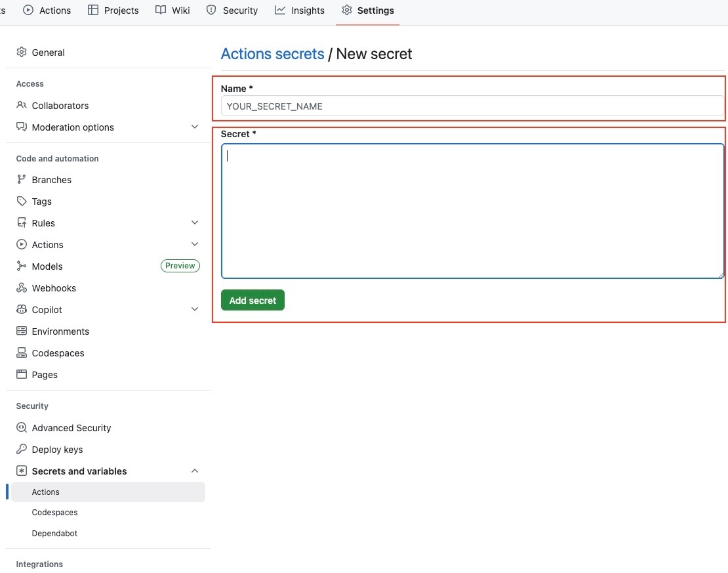Click the Codespaces icon in sidebar
The height and width of the screenshot is (573, 728).
[22, 353]
